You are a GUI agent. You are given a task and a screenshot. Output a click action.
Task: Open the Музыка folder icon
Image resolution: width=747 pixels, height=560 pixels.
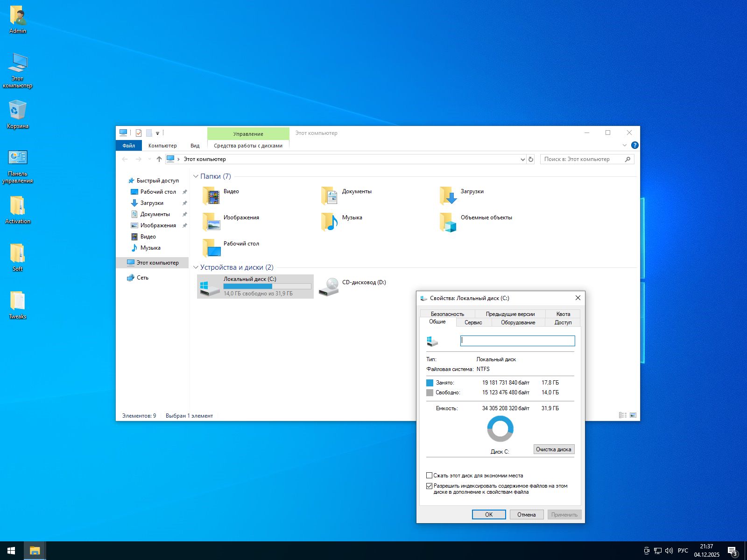[x=330, y=222]
